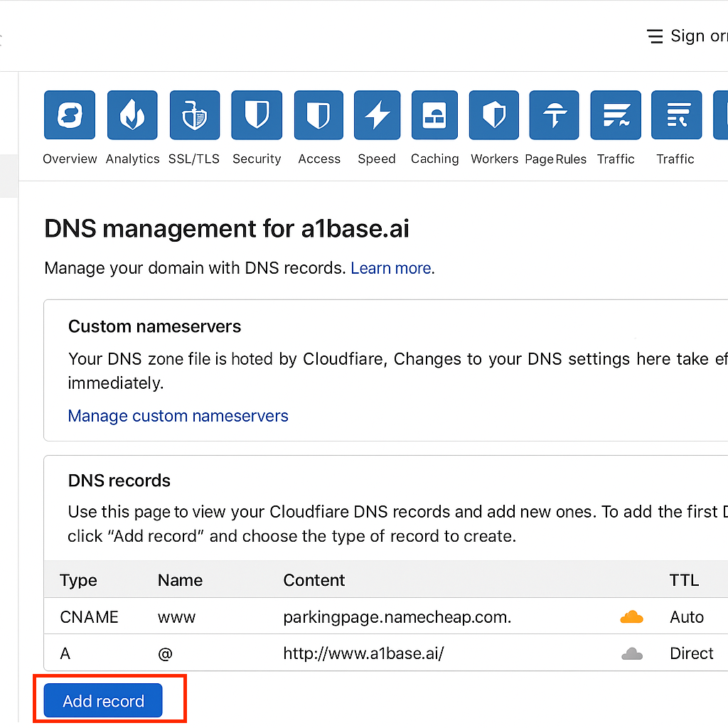Viewport: 728px width, 728px height.
Task: Select the Caching label
Action: [435, 159]
